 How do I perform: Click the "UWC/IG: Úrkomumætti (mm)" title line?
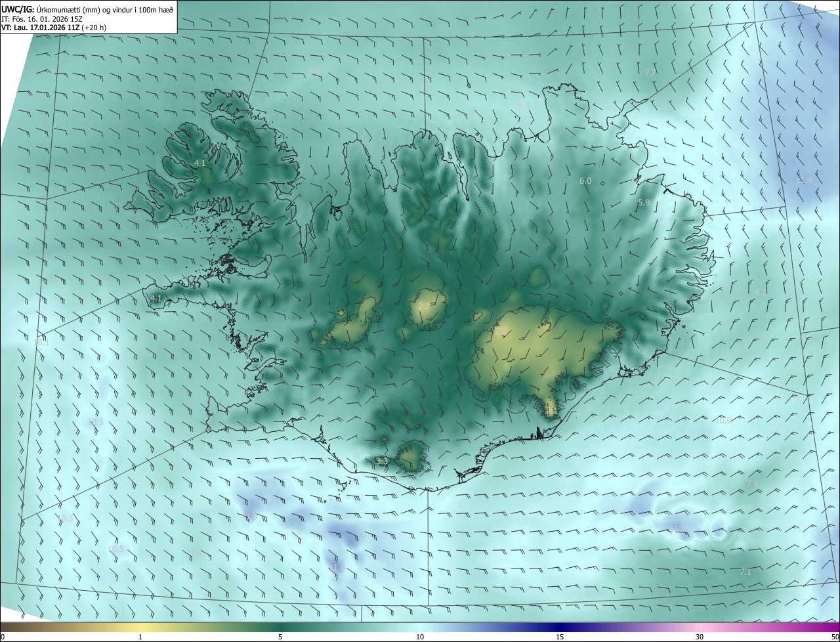point(87,9)
